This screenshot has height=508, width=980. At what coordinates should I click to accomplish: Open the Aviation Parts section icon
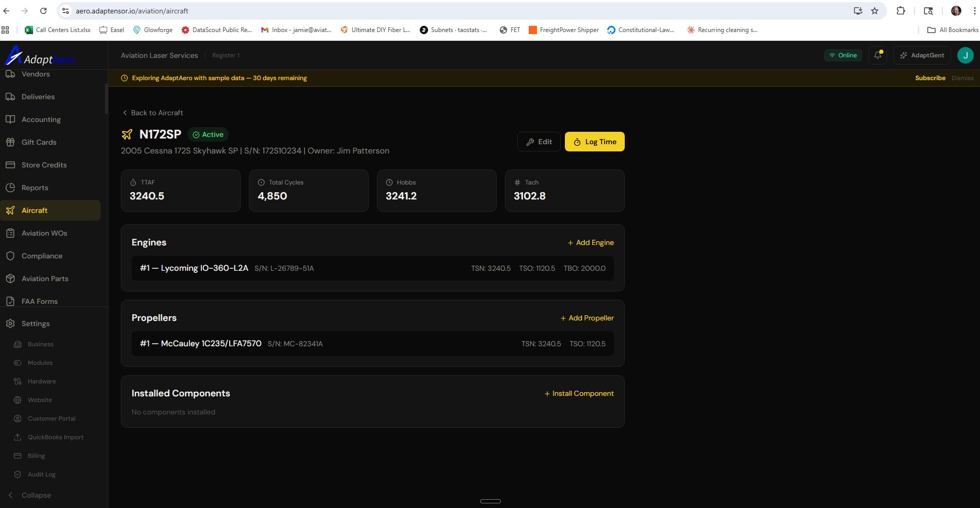click(x=11, y=278)
